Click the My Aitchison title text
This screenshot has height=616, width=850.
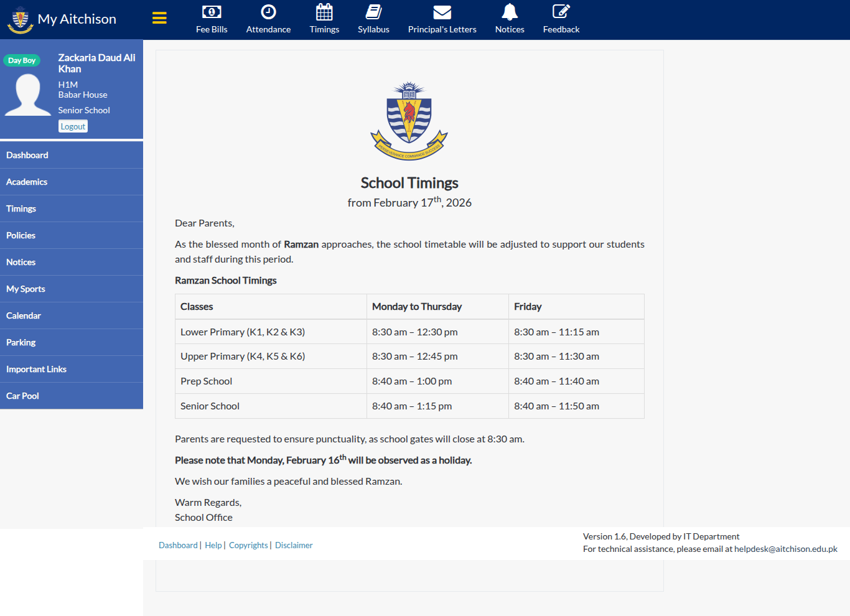click(77, 19)
